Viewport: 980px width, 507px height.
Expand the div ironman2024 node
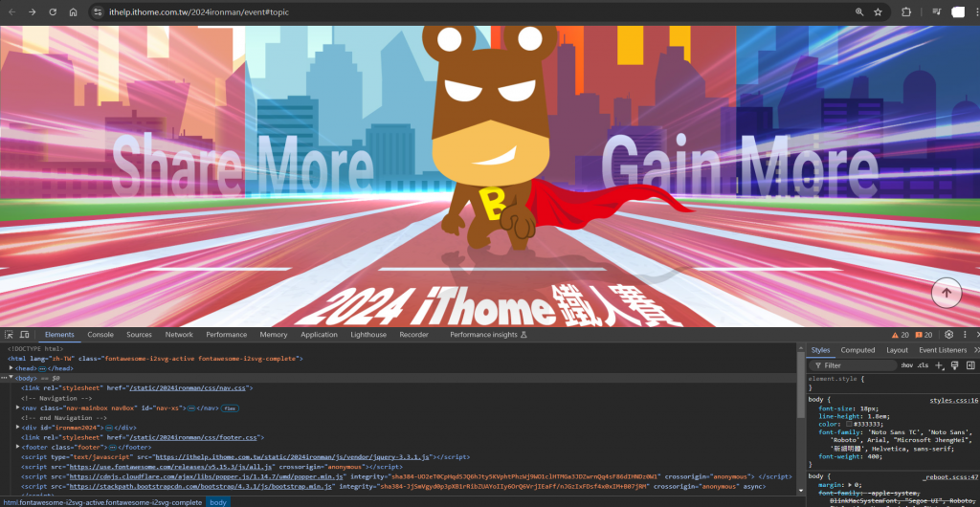[17, 428]
